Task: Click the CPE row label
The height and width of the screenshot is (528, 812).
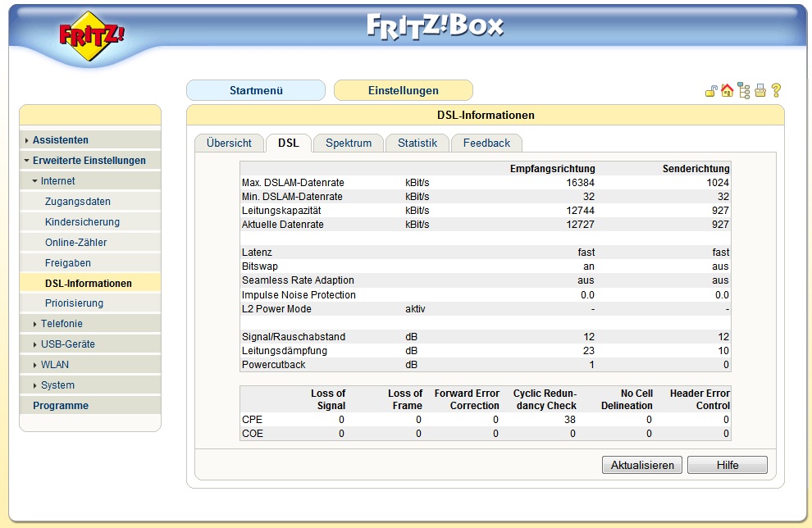Action: (252, 420)
